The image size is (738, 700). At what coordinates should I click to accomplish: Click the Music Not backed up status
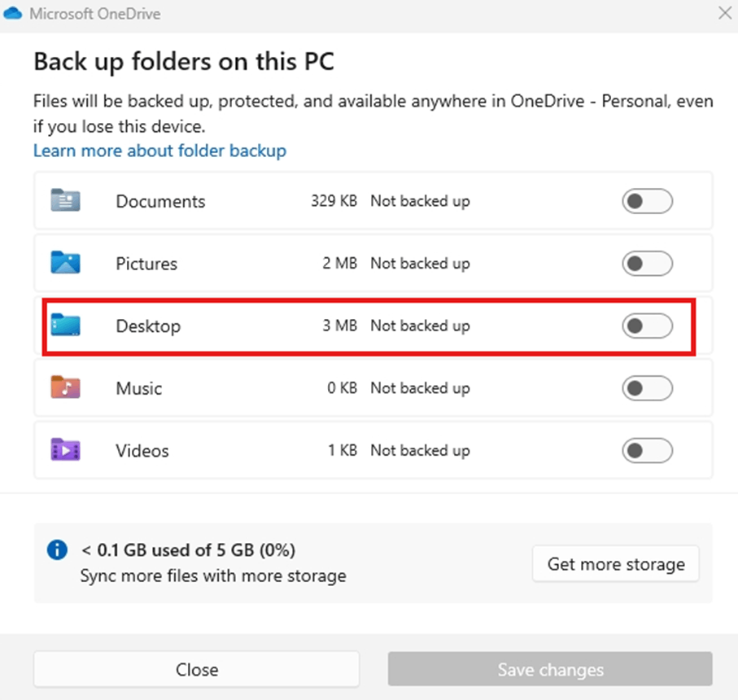420,388
